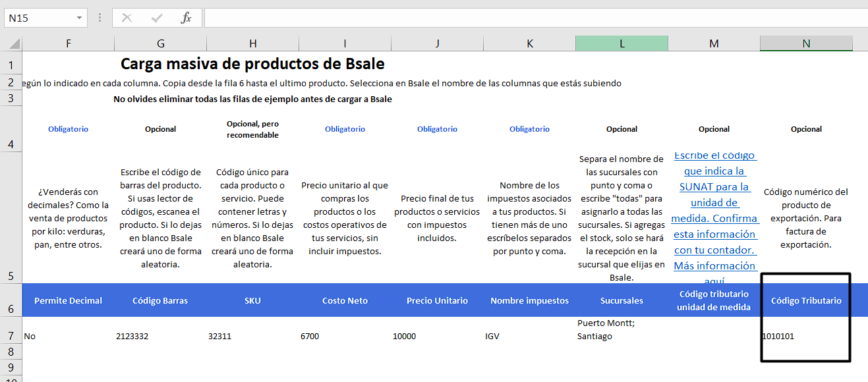Select column L header

click(x=622, y=43)
